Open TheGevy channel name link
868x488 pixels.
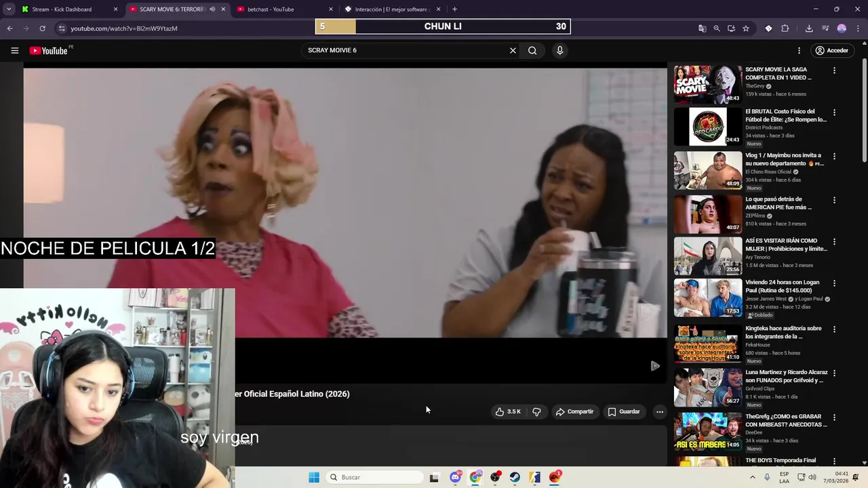(755, 86)
